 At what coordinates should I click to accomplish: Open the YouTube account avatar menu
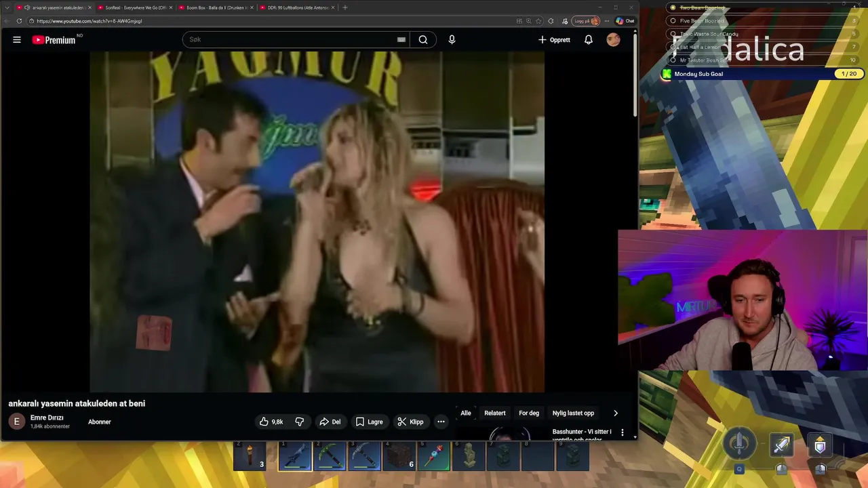point(613,40)
